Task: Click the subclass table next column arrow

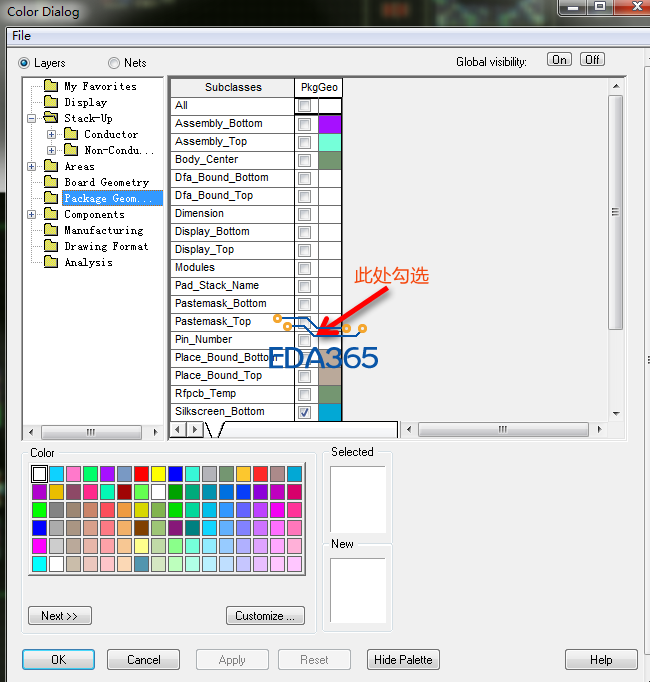Action: pos(194,430)
